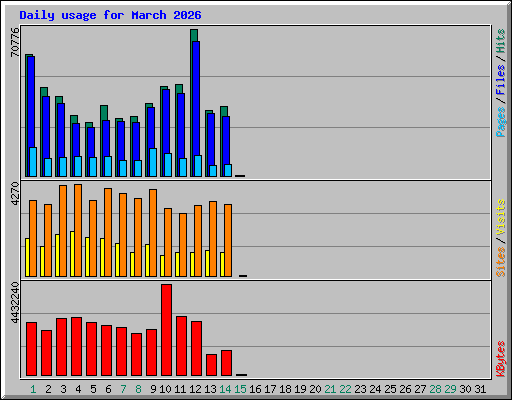Click day label 12 on the x-axis
Viewport: 512px width, 400px height.
tap(195, 389)
